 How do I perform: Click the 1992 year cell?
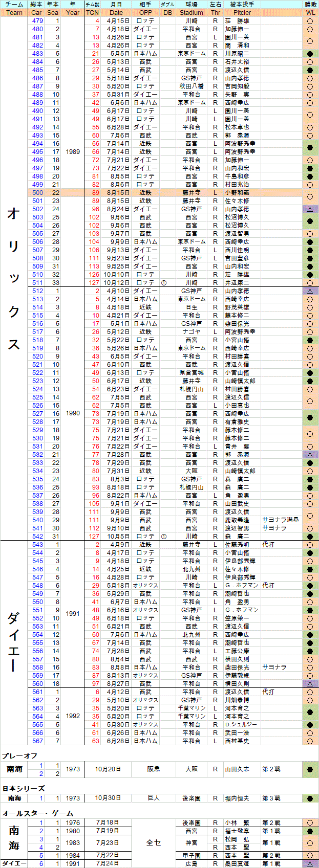73,716
